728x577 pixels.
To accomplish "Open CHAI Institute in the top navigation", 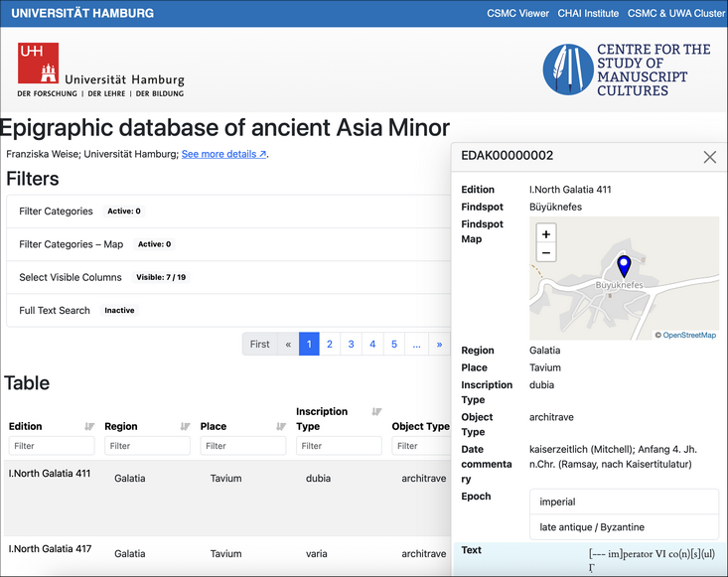I will click(588, 14).
